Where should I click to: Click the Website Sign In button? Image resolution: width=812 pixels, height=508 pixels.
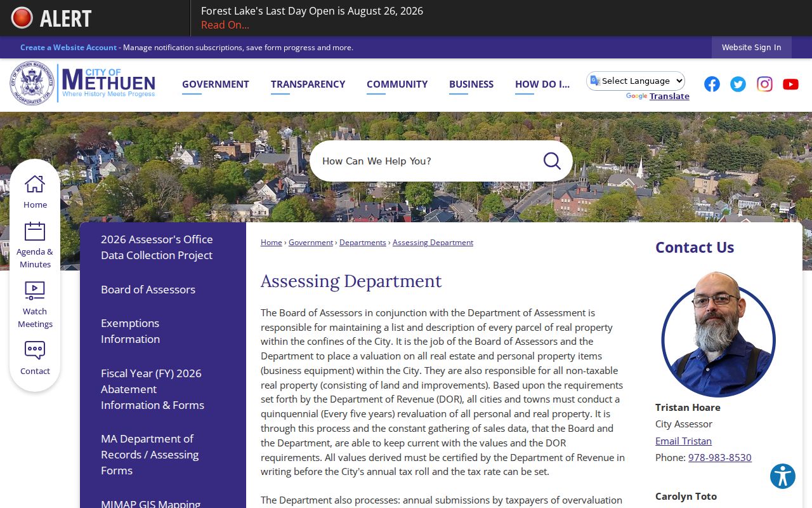point(752,47)
